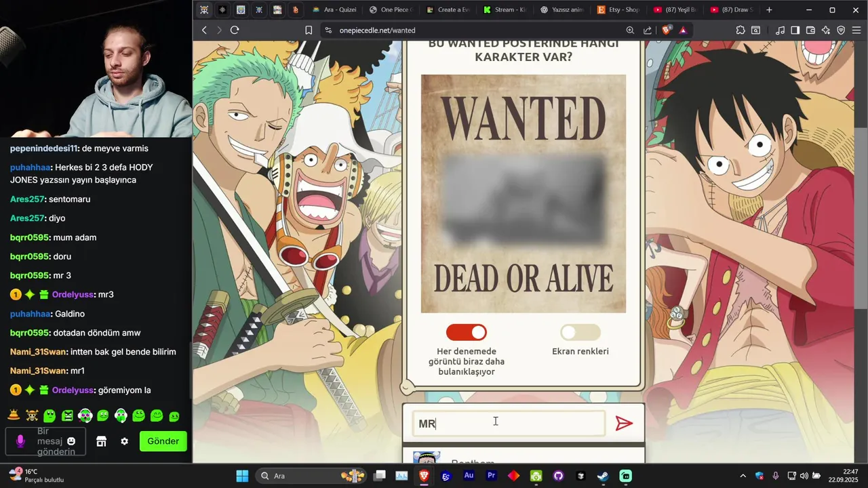
Task: Open the Brave Shields lion icon
Action: pos(666,30)
